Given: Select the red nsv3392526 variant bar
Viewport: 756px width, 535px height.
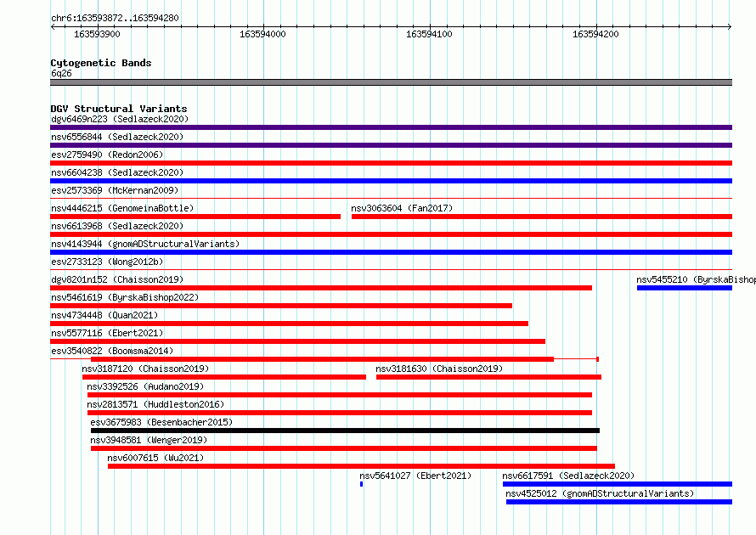Looking at the screenshot, I should (340, 395).
